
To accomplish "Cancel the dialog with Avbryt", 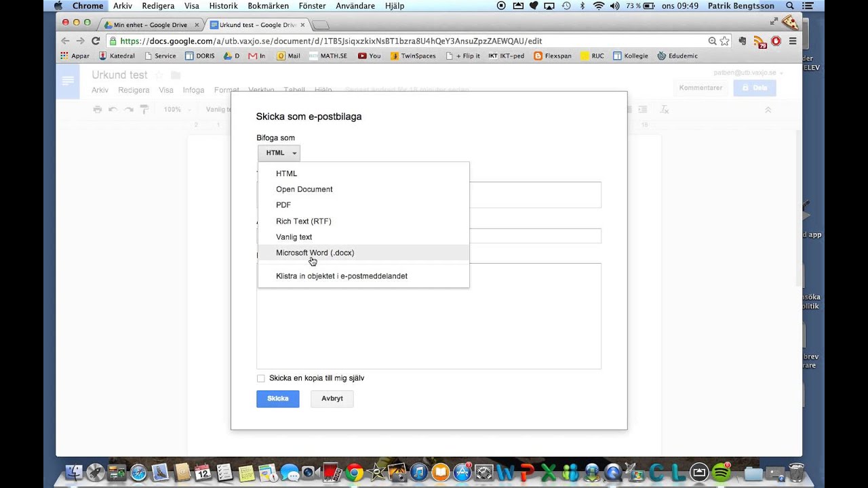I will (x=332, y=399).
